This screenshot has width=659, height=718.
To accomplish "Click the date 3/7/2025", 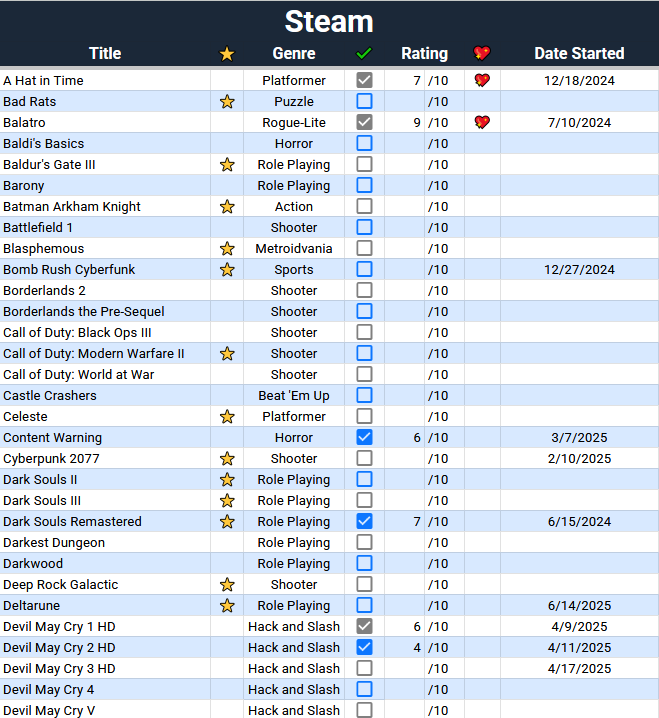I will pyautogui.click(x=579, y=437).
